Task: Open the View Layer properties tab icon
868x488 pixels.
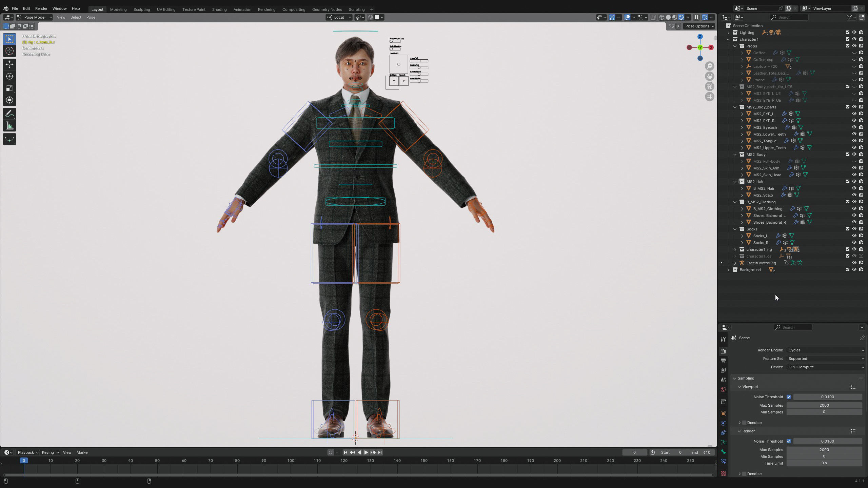Action: (x=723, y=370)
